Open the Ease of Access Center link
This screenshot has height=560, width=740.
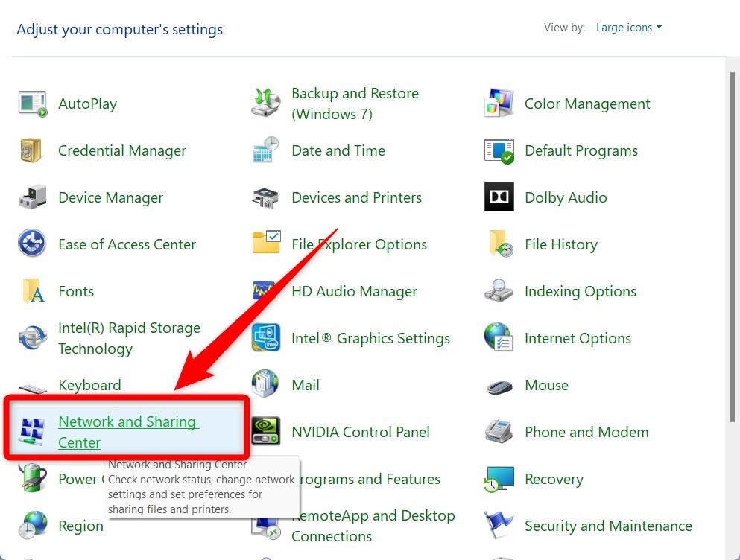point(127,244)
